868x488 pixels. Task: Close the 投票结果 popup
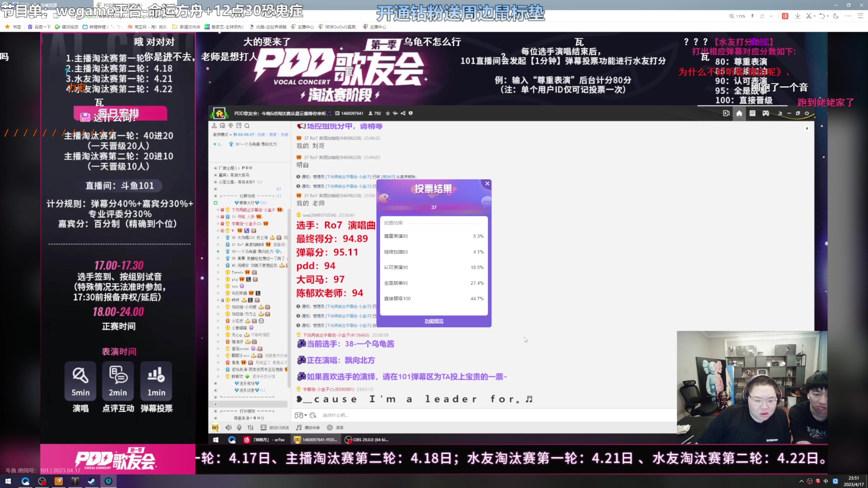click(487, 183)
